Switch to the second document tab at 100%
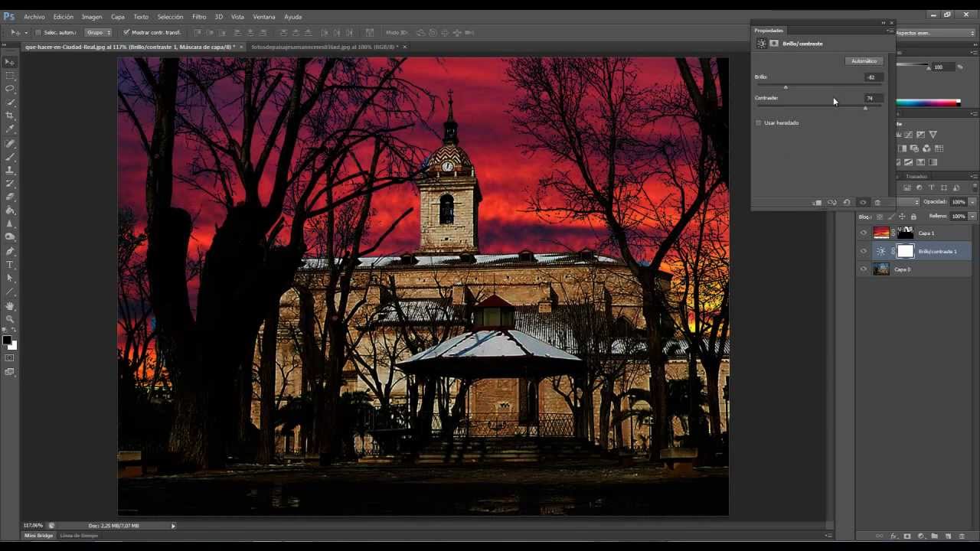This screenshot has height=551, width=980. (325, 47)
